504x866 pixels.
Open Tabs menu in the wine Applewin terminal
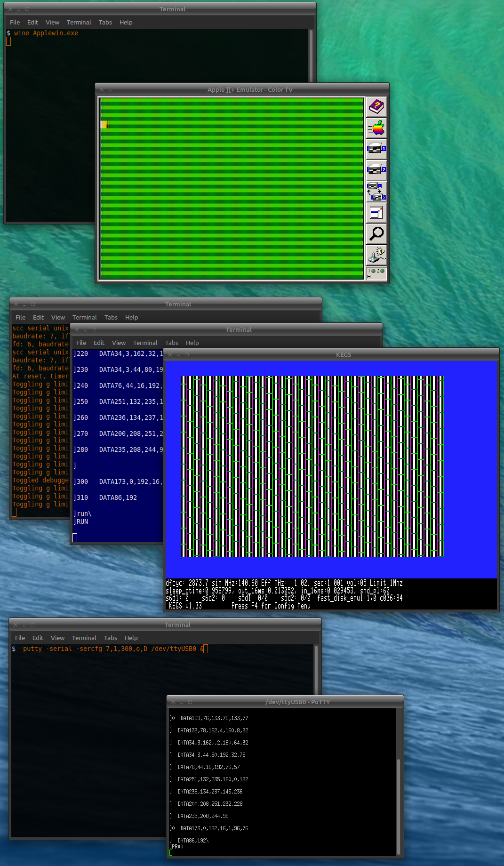pos(105,22)
